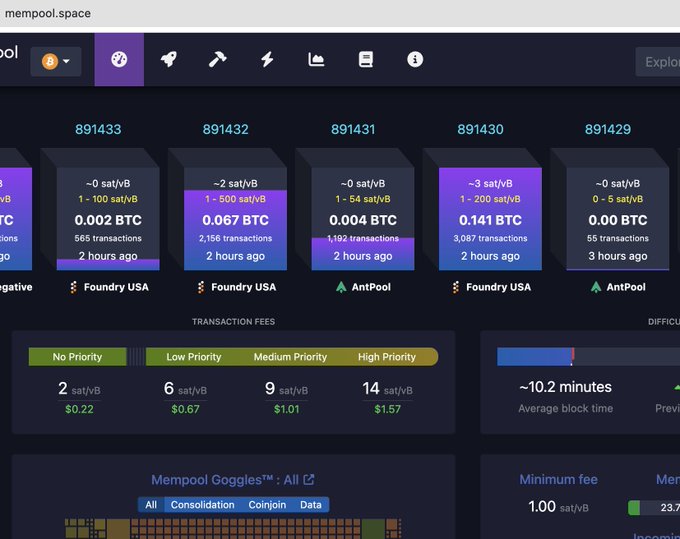Click the $1.57 fee amount
The image size is (680, 539).
[x=387, y=409]
